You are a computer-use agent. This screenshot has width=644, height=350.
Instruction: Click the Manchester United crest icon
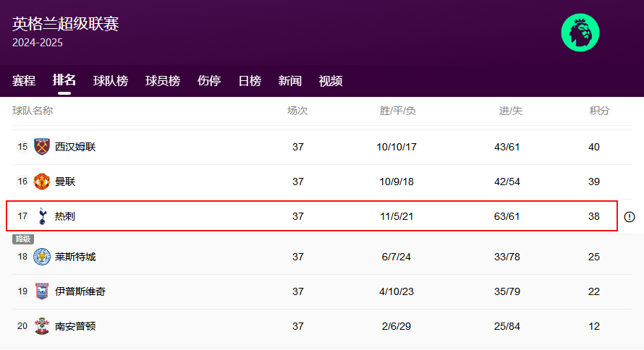click(x=43, y=182)
